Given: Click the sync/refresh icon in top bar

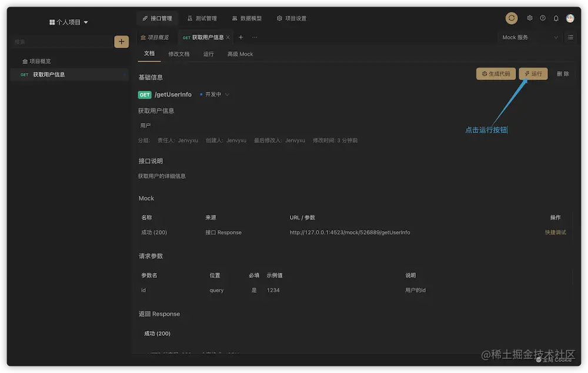Looking at the screenshot, I should coord(511,18).
